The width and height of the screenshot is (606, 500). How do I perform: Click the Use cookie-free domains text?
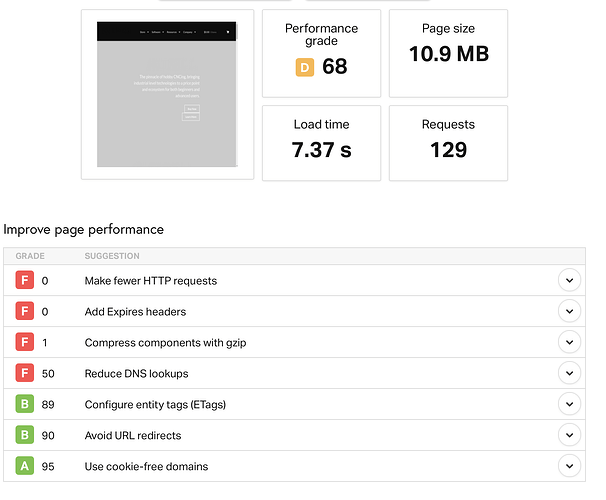click(x=146, y=466)
